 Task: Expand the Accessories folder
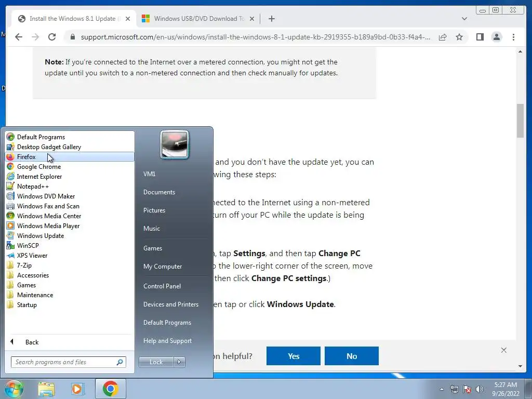(70, 275)
